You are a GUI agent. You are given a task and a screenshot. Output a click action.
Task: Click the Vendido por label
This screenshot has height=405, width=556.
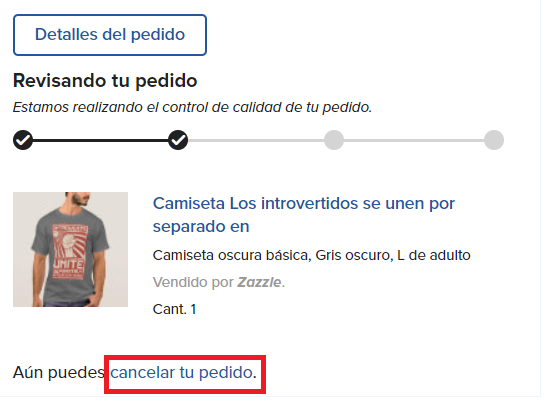point(193,282)
